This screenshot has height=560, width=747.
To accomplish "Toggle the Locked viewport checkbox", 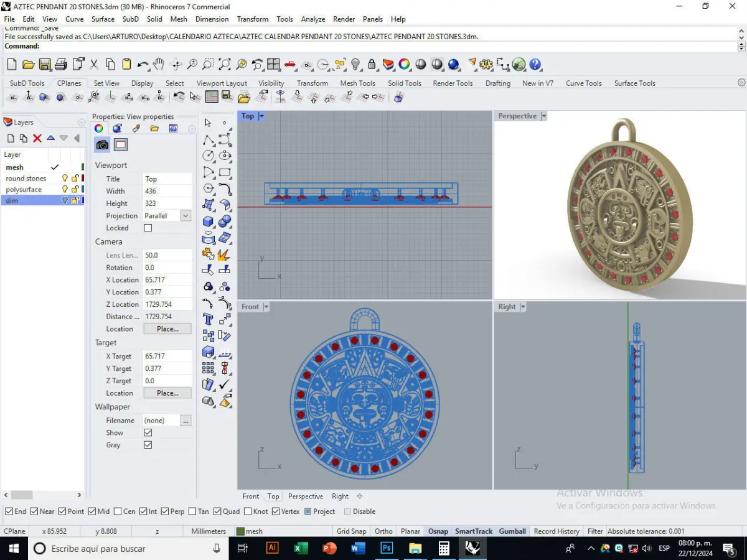I will click(148, 228).
